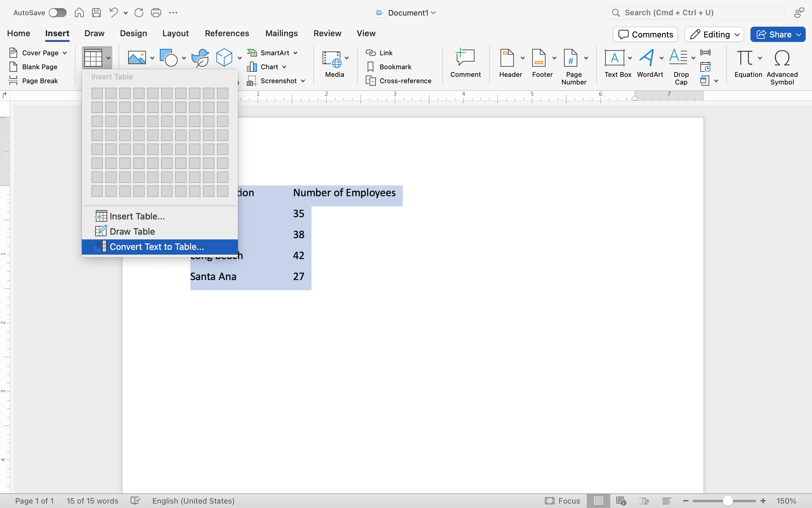The image size is (812, 508).
Task: Open the Review tab
Action: (x=327, y=33)
